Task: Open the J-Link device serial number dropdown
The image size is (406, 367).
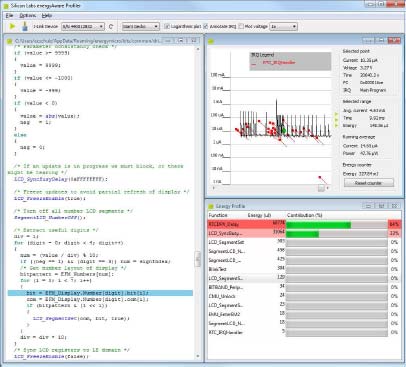Action: click(x=83, y=26)
